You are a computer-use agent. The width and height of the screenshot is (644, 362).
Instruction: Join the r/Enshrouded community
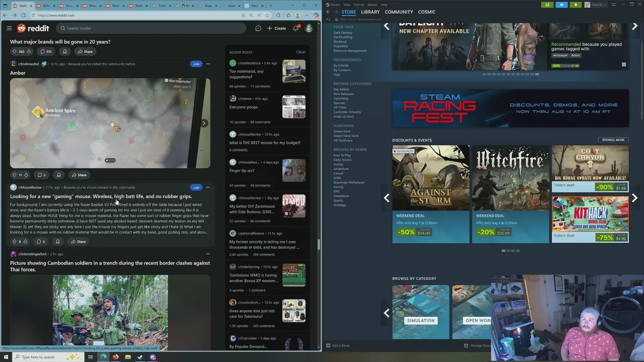pos(196,64)
